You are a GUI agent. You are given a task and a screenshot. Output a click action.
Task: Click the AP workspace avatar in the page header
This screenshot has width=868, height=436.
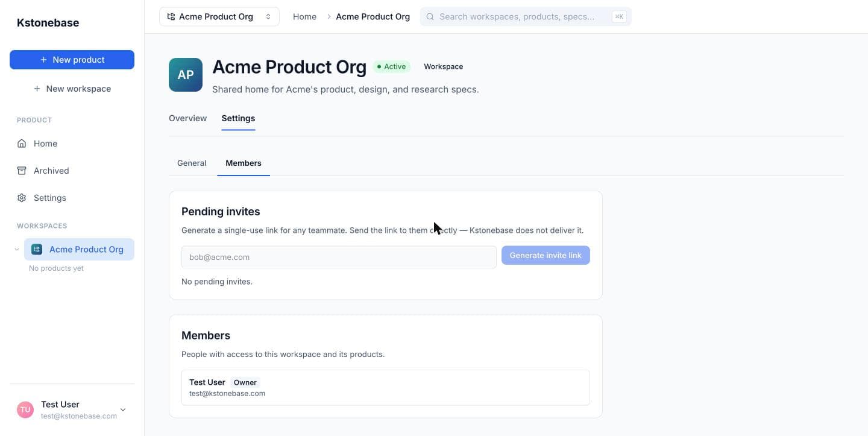pyautogui.click(x=186, y=75)
